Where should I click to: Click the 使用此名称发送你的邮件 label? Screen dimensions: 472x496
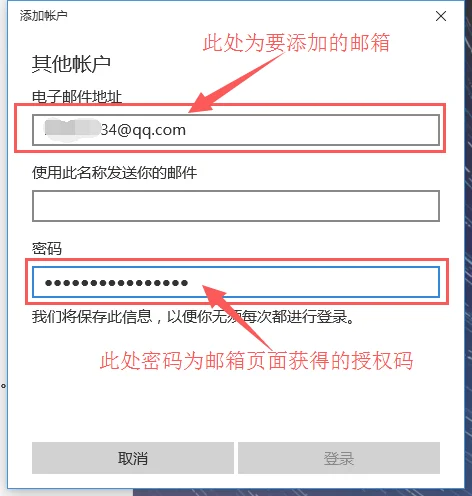click(114, 173)
